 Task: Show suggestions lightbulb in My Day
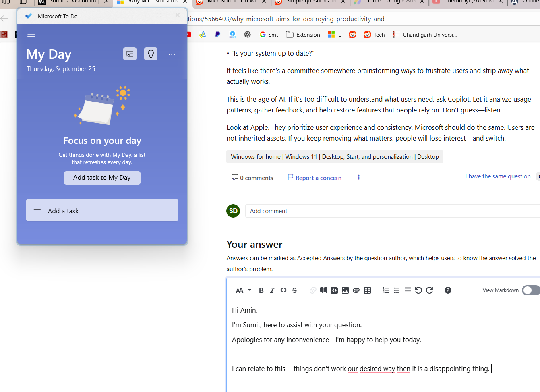point(151,54)
